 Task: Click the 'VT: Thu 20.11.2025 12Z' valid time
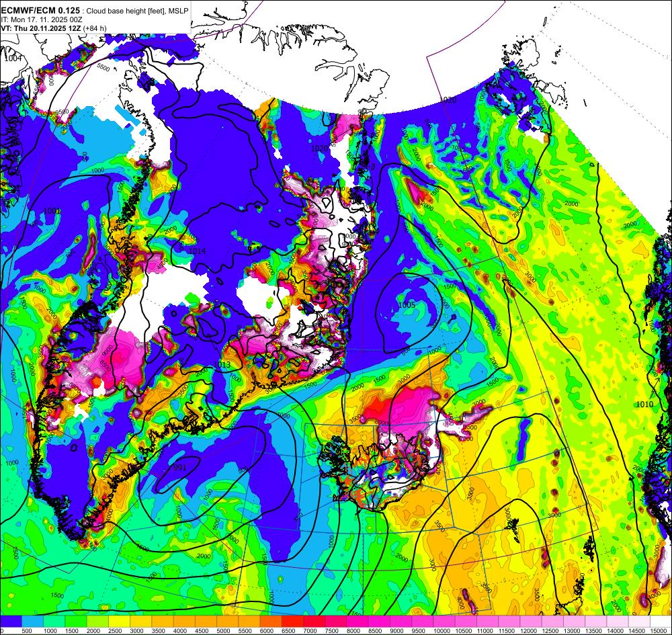click(x=41, y=28)
